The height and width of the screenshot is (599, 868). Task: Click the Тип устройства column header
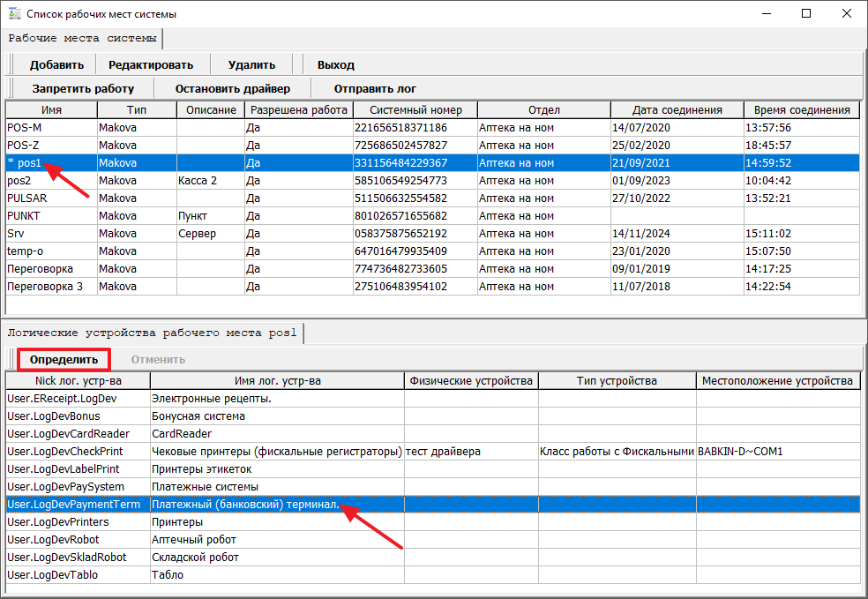(617, 381)
